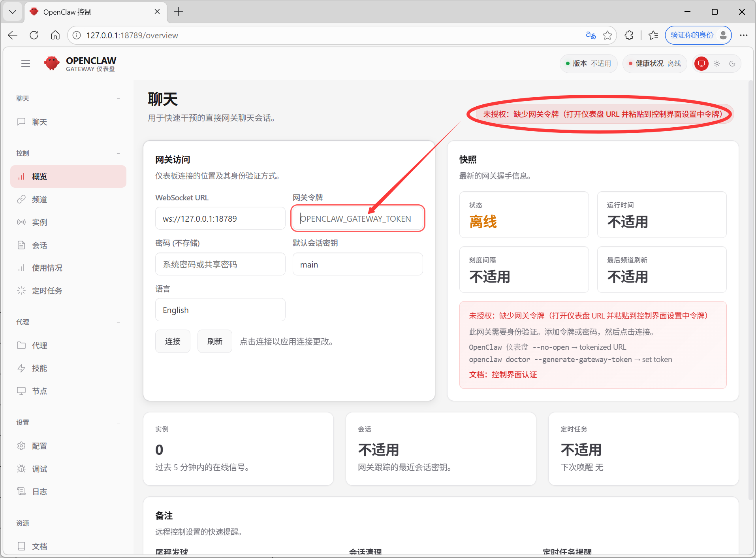Select the system theme monitor icon

click(x=701, y=64)
